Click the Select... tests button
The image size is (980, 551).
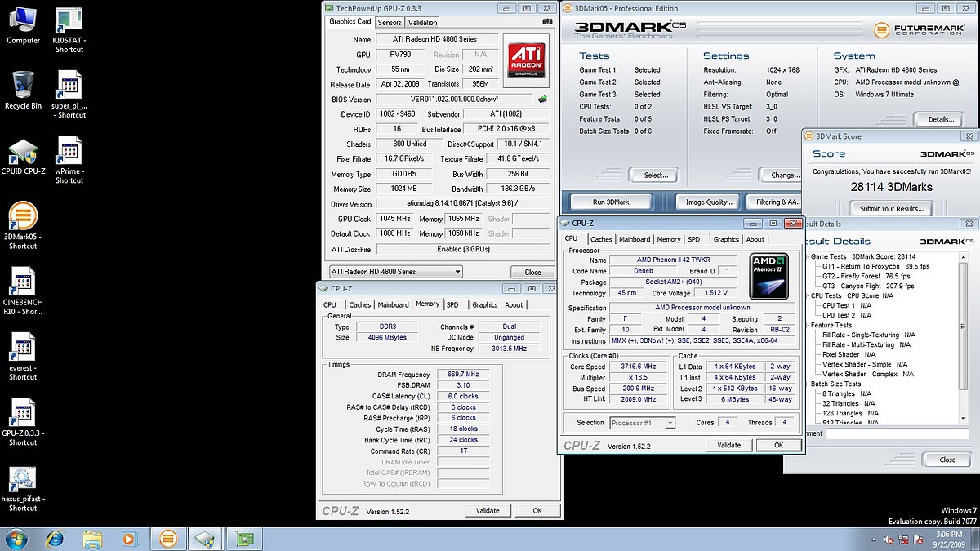click(x=656, y=175)
